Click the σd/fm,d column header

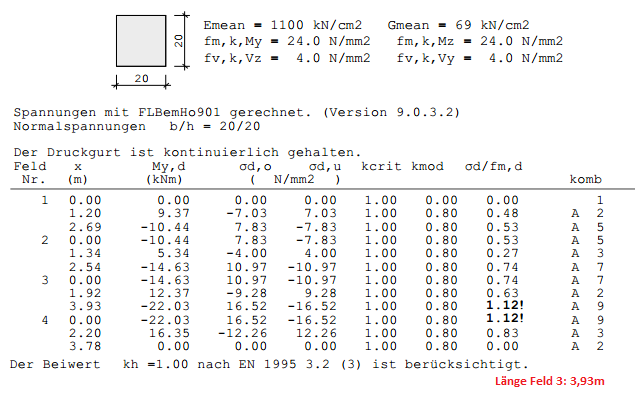click(493, 166)
